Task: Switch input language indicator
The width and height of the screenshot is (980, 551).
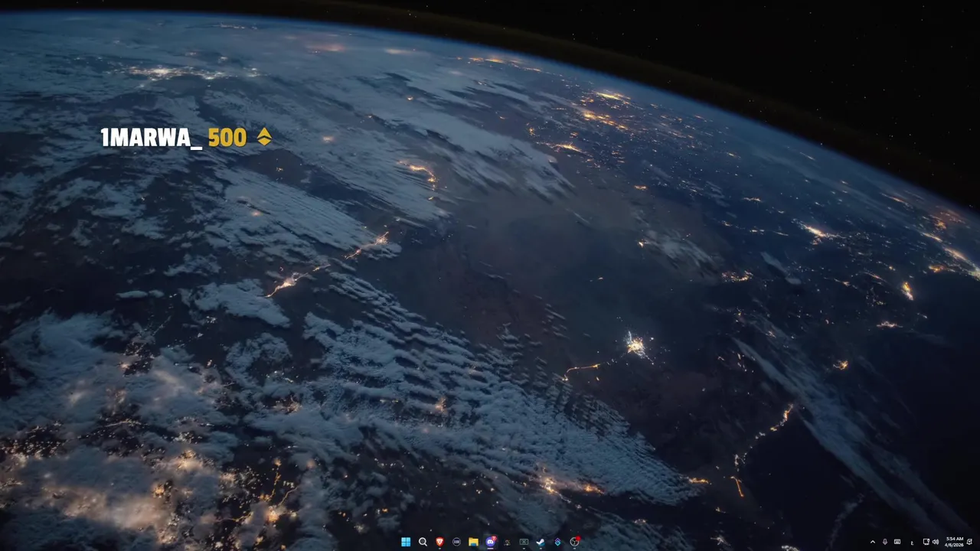Action: coord(912,543)
